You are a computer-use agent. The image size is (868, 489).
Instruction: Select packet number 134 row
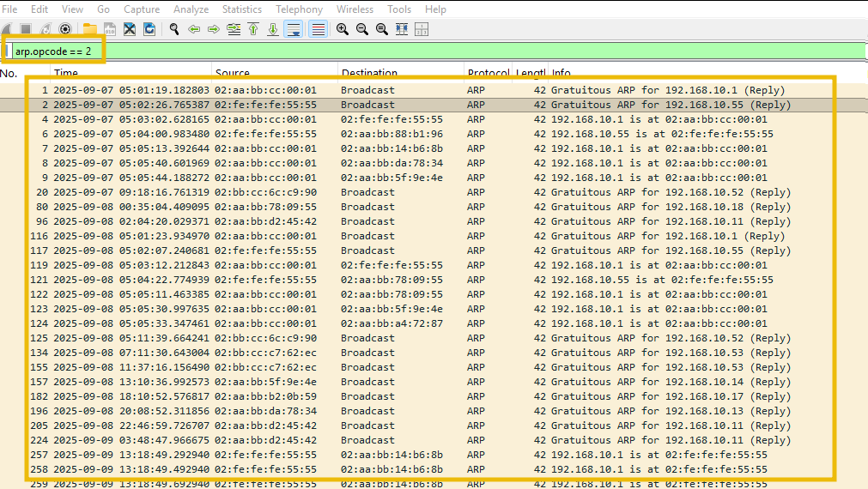434,353
